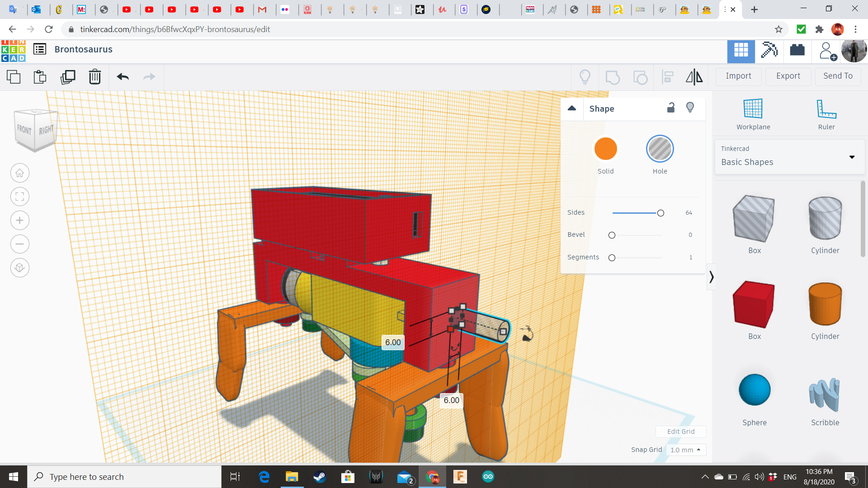Click the Duplicate and repeat icon

tap(68, 77)
